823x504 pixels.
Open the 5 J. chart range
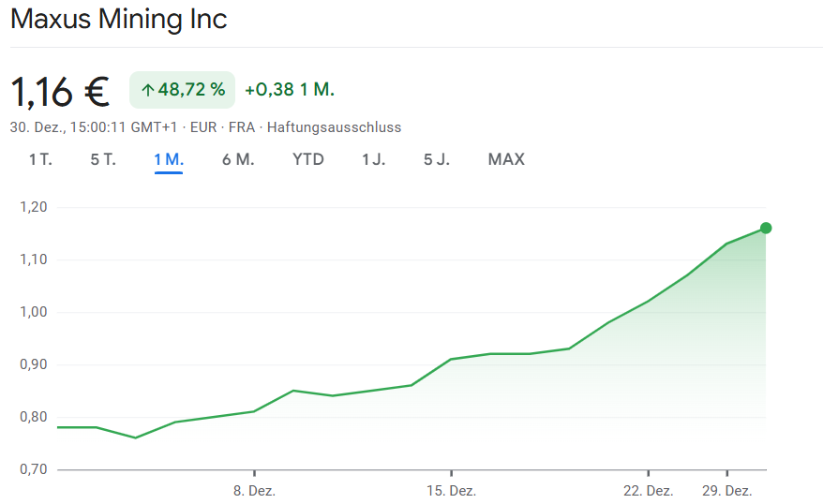click(437, 159)
